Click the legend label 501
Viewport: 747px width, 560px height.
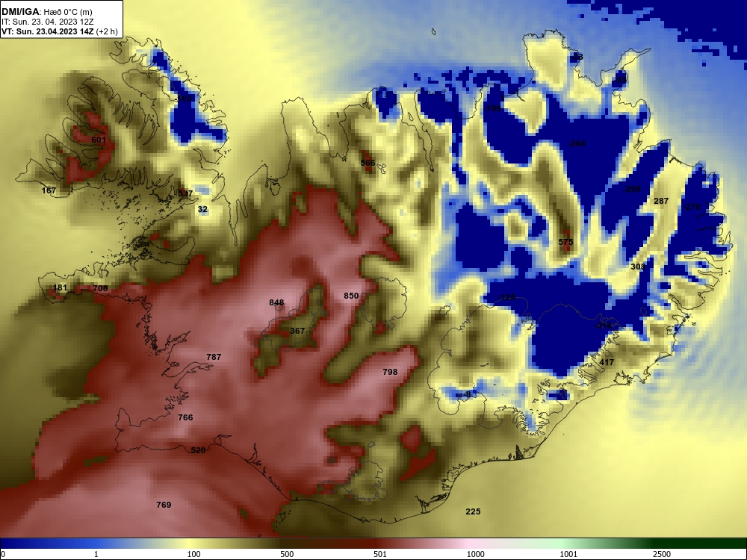(x=379, y=554)
